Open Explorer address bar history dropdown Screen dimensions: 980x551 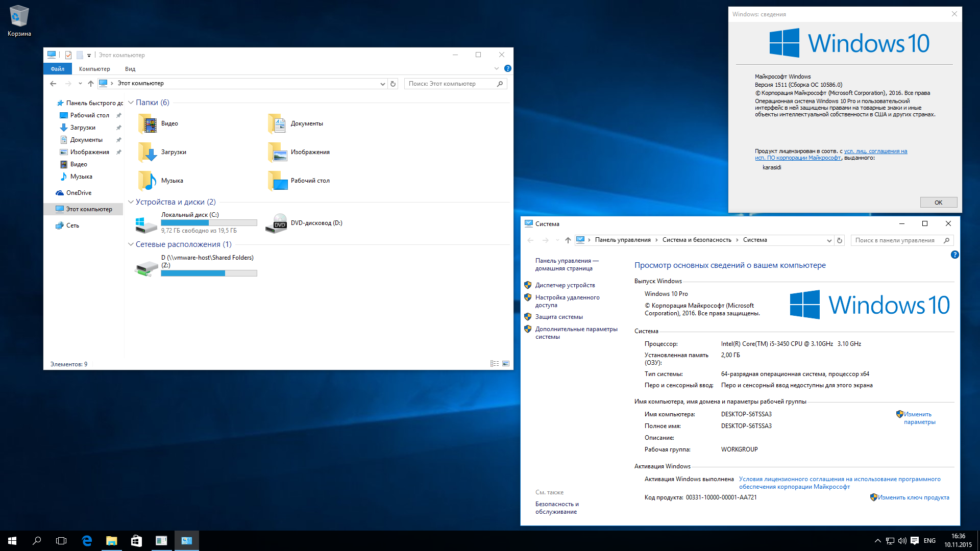point(383,84)
